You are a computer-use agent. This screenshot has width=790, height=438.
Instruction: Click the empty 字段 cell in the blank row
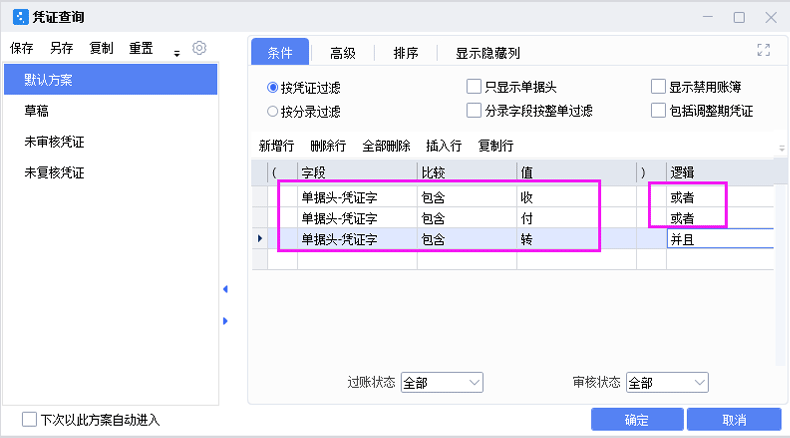[357, 259]
